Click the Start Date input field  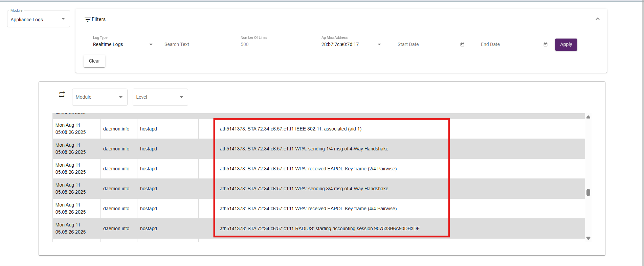click(x=428, y=44)
